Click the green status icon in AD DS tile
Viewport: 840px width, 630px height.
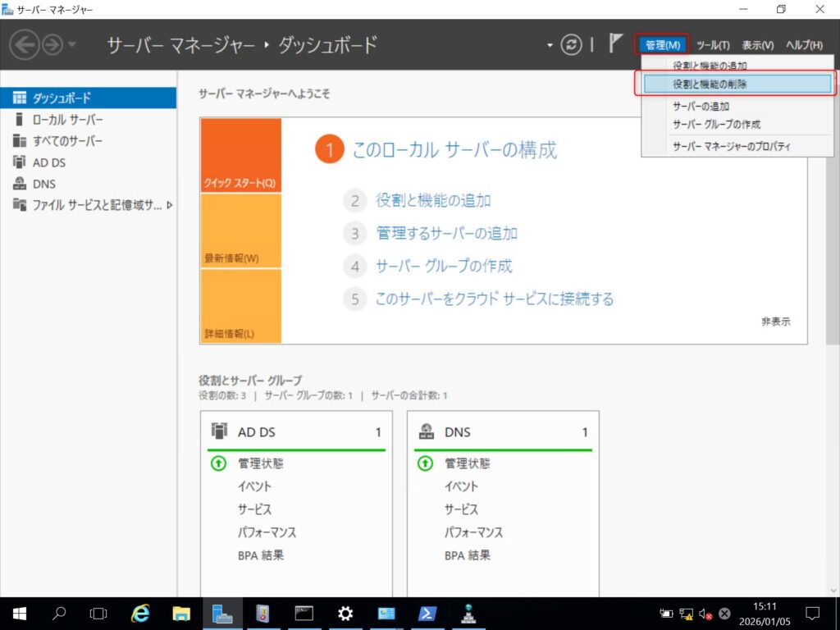pyautogui.click(x=218, y=463)
